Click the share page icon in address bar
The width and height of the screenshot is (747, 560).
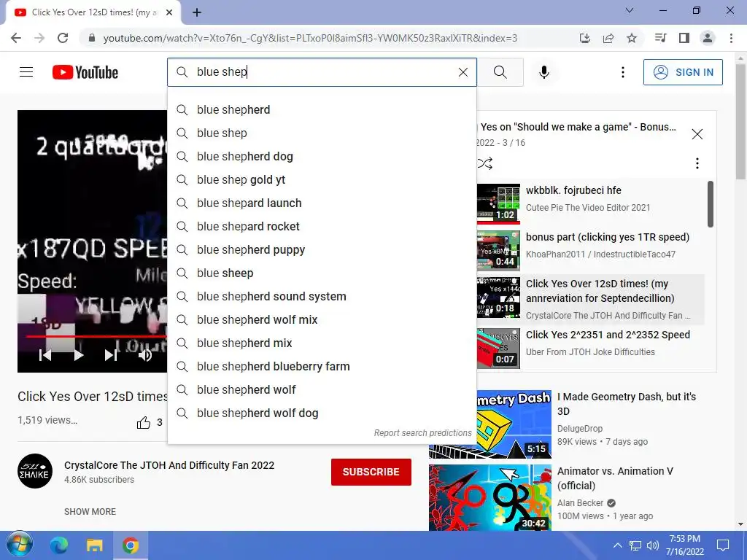608,38
